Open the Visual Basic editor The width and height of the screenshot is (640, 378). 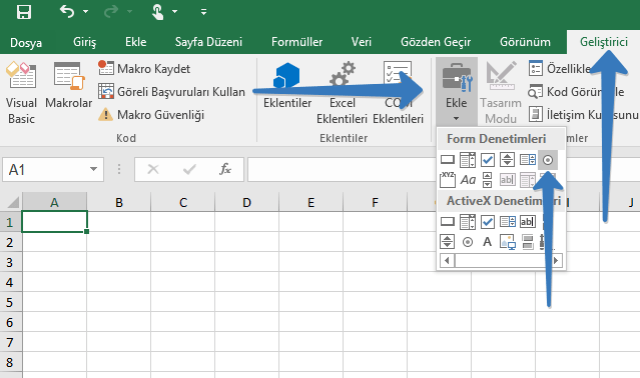coord(21,93)
